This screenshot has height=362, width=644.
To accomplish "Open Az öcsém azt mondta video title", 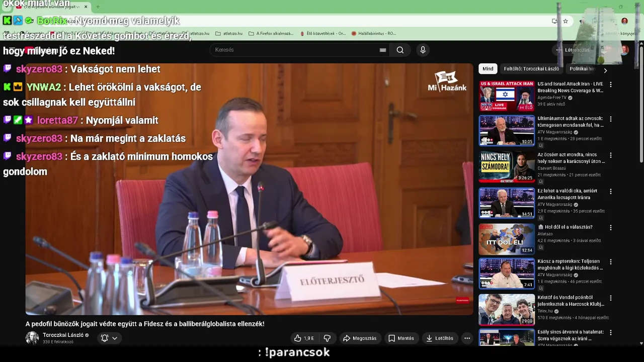I will (x=571, y=158).
